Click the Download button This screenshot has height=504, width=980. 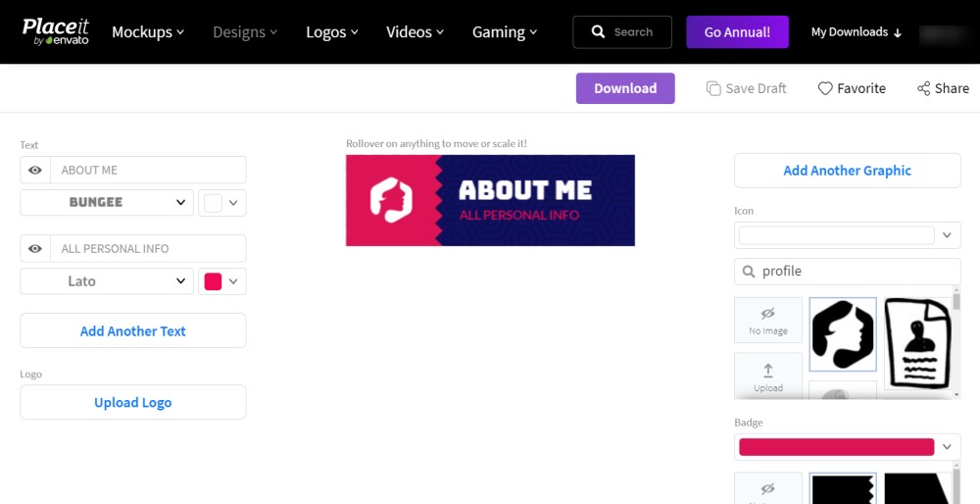tap(625, 88)
